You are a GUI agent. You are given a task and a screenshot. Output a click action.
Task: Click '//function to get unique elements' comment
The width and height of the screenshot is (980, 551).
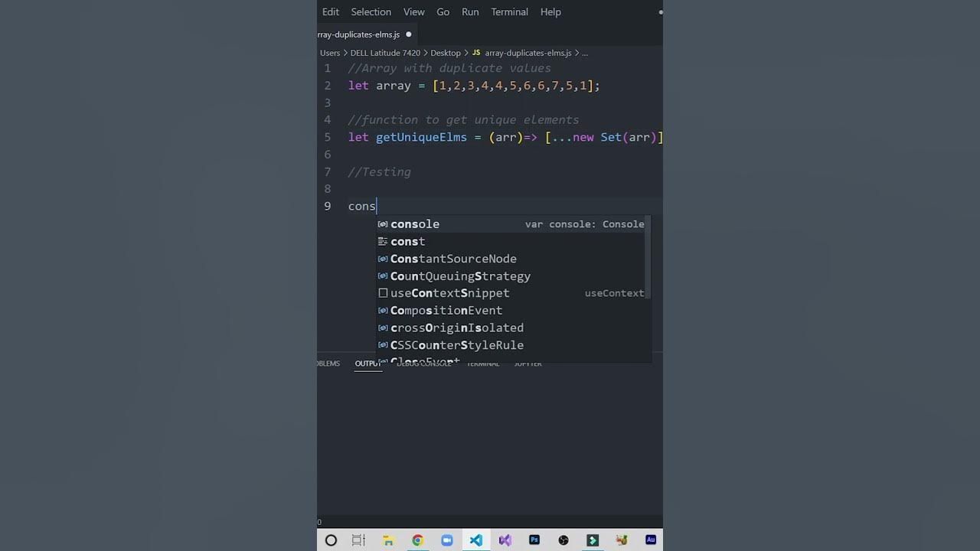coord(463,120)
